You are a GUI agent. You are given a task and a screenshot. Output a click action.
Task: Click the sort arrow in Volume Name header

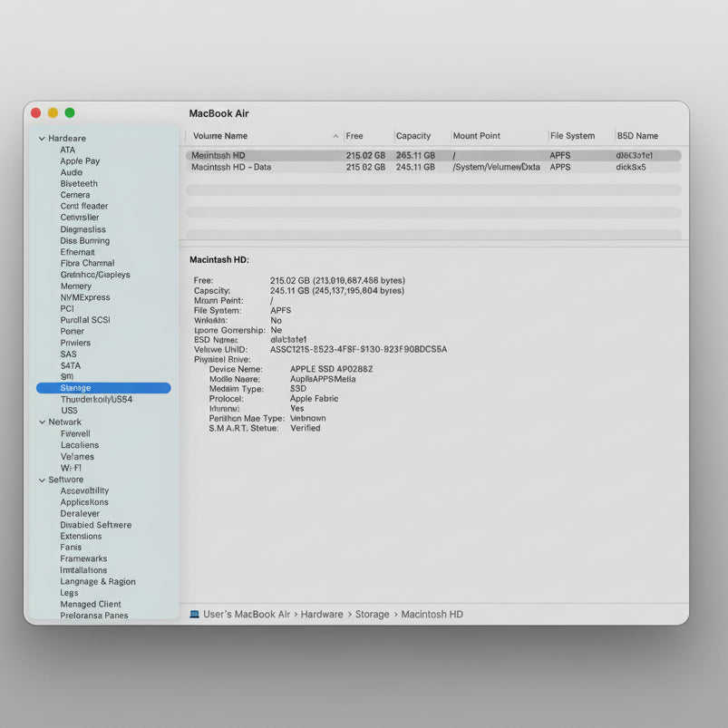pyautogui.click(x=335, y=136)
